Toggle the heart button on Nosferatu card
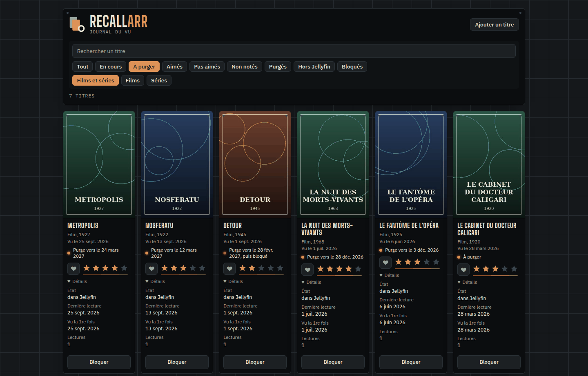 (x=151, y=269)
